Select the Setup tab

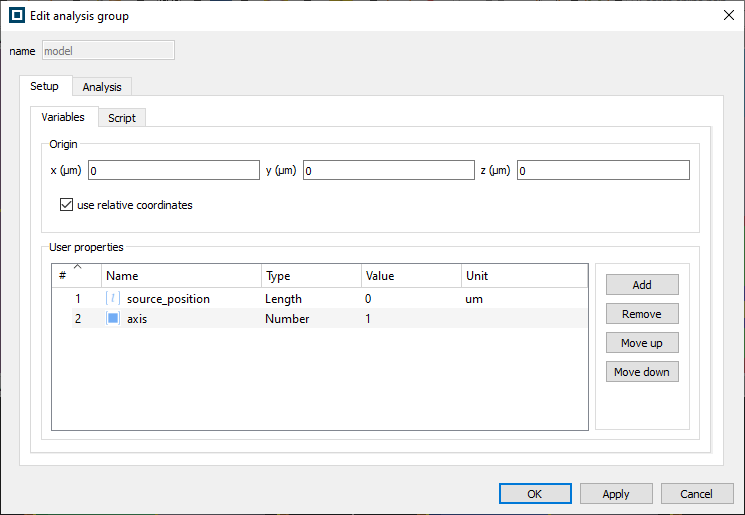point(44,87)
